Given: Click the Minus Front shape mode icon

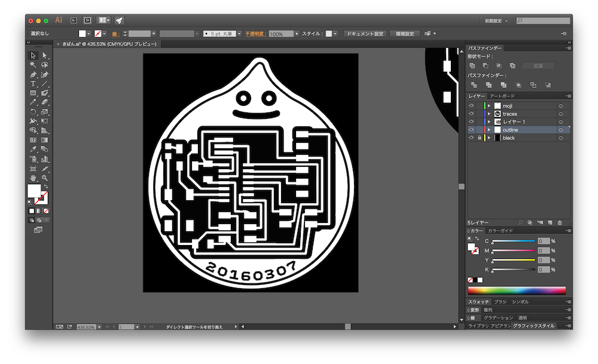Looking at the screenshot, I should pyautogui.click(x=486, y=66).
